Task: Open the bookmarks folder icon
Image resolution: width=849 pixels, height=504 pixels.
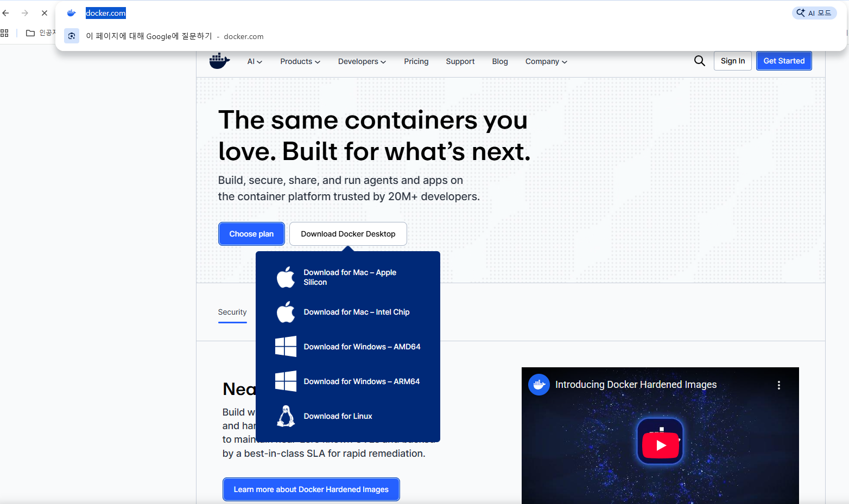Action: pyautogui.click(x=30, y=33)
